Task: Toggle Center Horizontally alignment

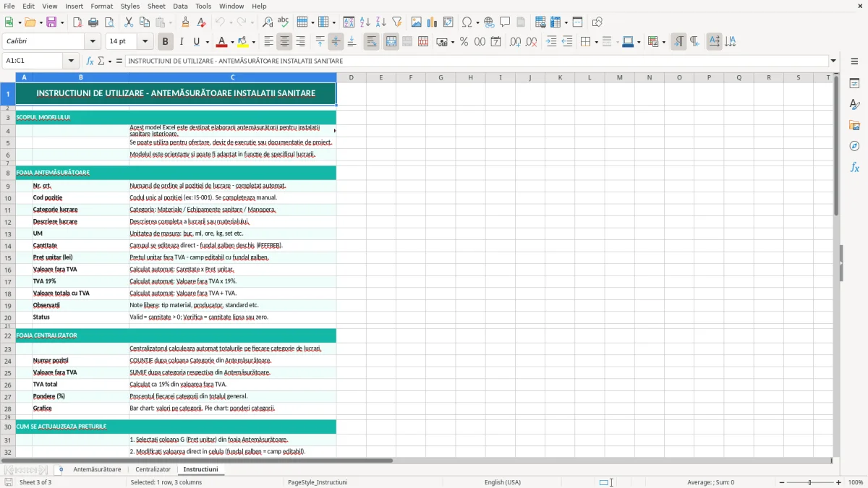Action: coord(285,42)
